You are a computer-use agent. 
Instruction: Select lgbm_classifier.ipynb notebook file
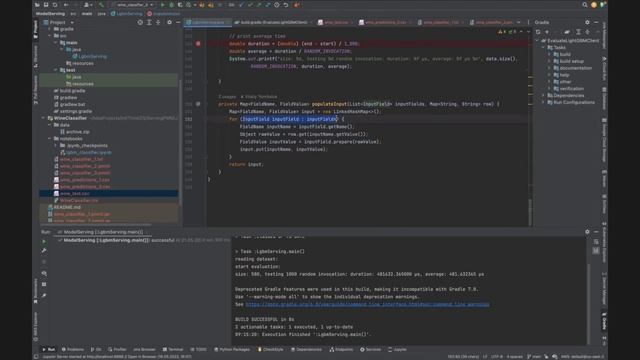tap(86, 152)
